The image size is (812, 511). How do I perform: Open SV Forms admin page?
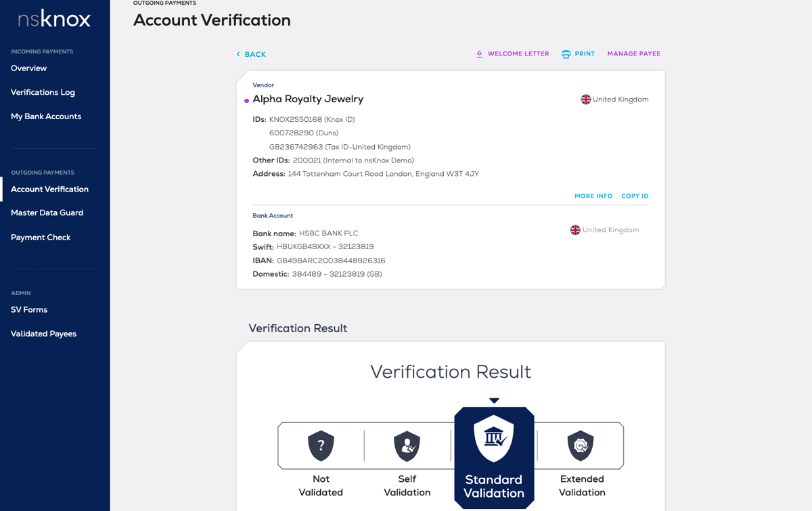(29, 310)
